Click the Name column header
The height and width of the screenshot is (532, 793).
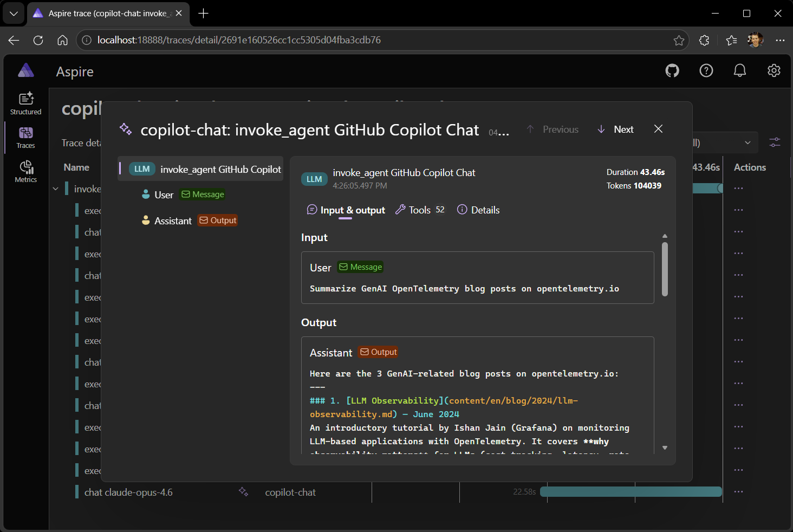[x=76, y=167]
